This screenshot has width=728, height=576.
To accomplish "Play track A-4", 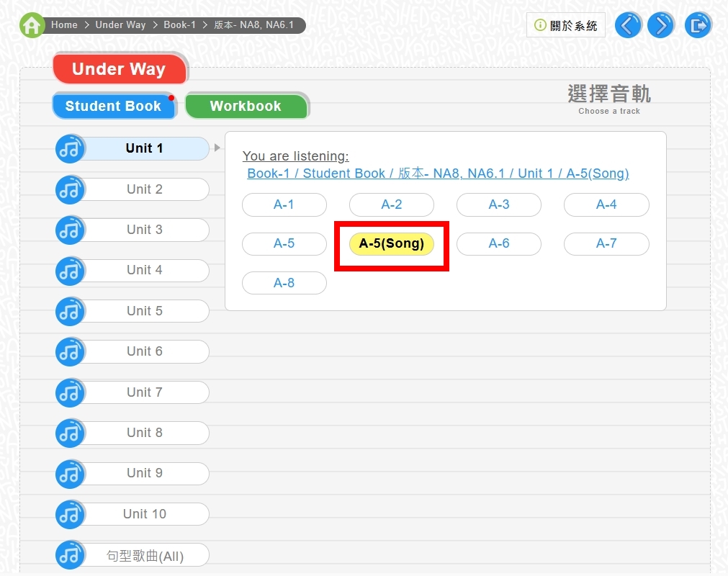I will 606,204.
